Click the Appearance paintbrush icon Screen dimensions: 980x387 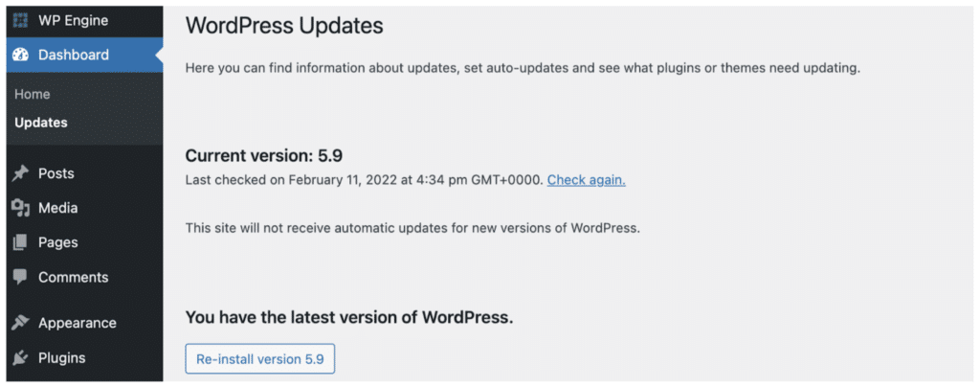tap(20, 323)
